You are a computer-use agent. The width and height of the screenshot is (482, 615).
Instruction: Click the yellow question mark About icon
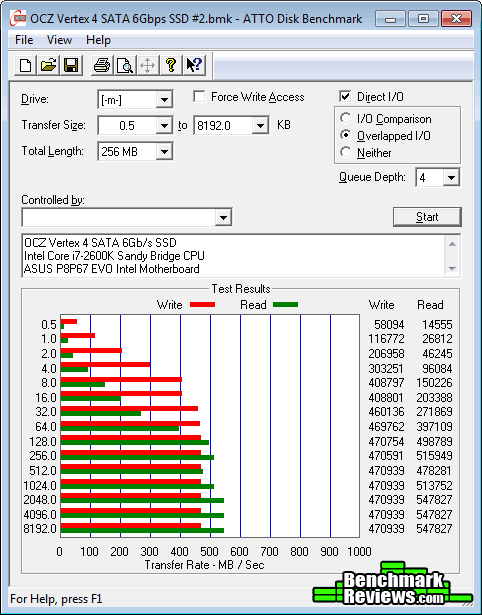[171, 65]
